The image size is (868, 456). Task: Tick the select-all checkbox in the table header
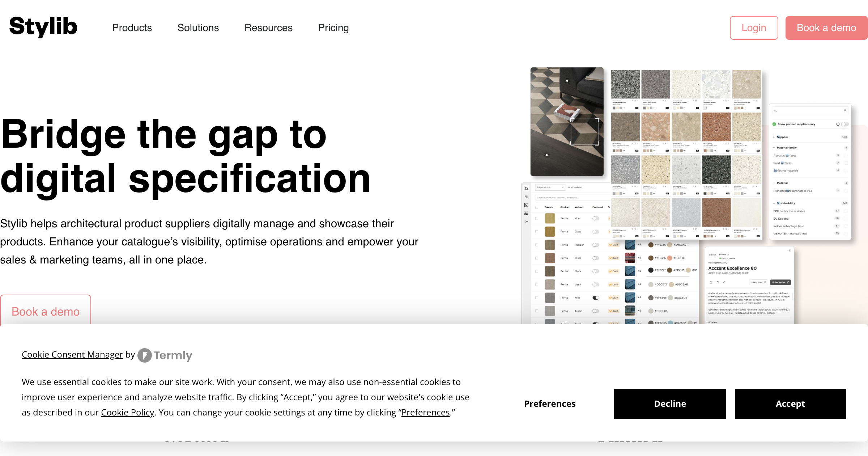tap(537, 207)
